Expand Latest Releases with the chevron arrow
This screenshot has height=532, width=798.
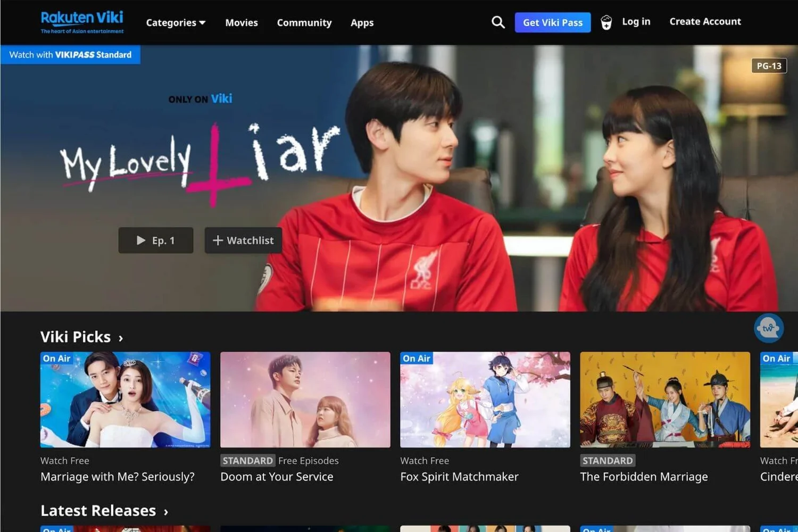point(166,512)
